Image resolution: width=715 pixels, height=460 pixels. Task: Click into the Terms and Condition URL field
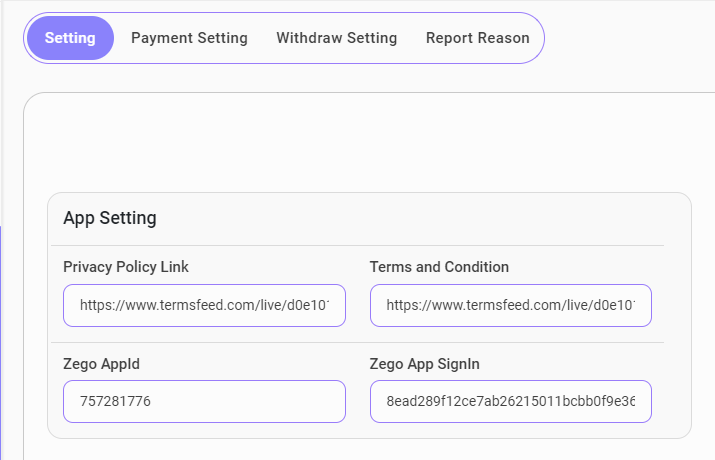(x=510, y=305)
